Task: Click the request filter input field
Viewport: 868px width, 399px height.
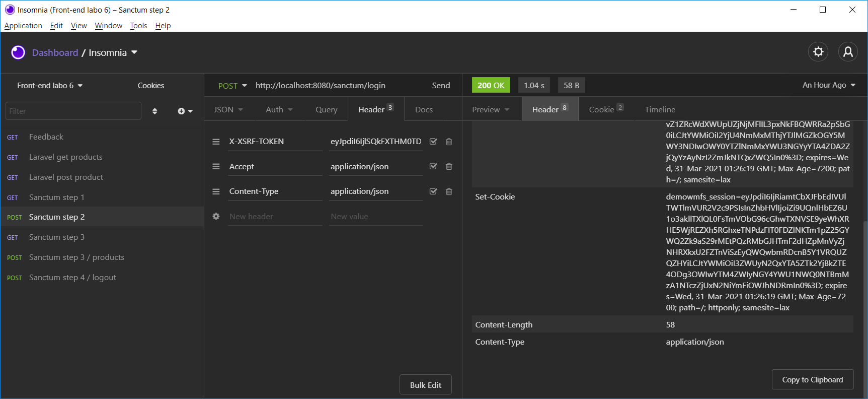Action: click(x=73, y=111)
